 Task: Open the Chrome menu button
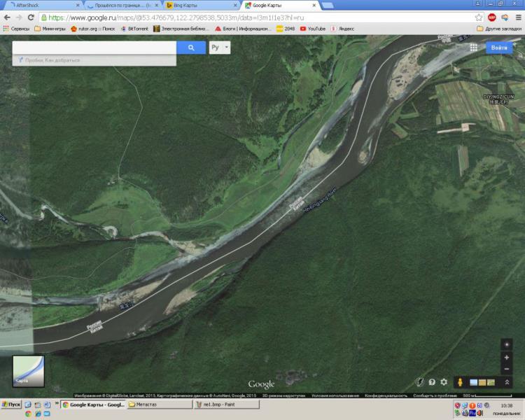(x=518, y=17)
